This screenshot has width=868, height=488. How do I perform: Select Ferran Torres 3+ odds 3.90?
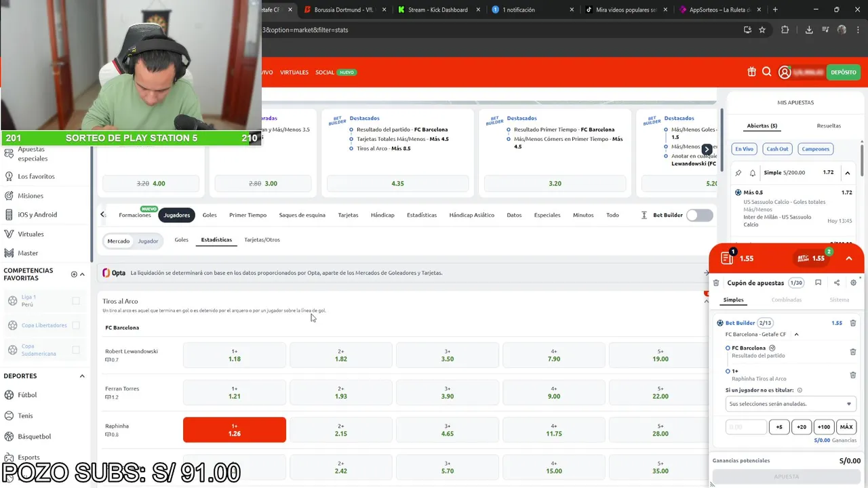(448, 392)
